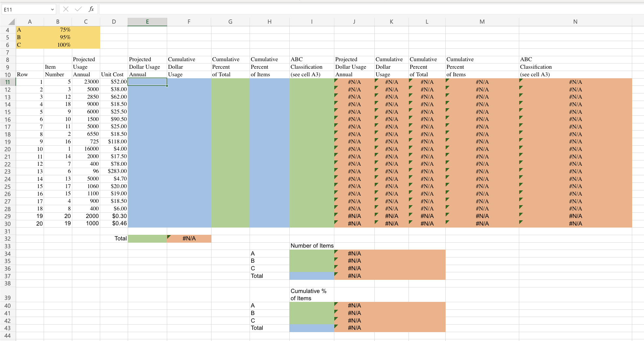
Task: Click the error flag next to Total #N/A in row 37
Action: click(x=336, y=274)
